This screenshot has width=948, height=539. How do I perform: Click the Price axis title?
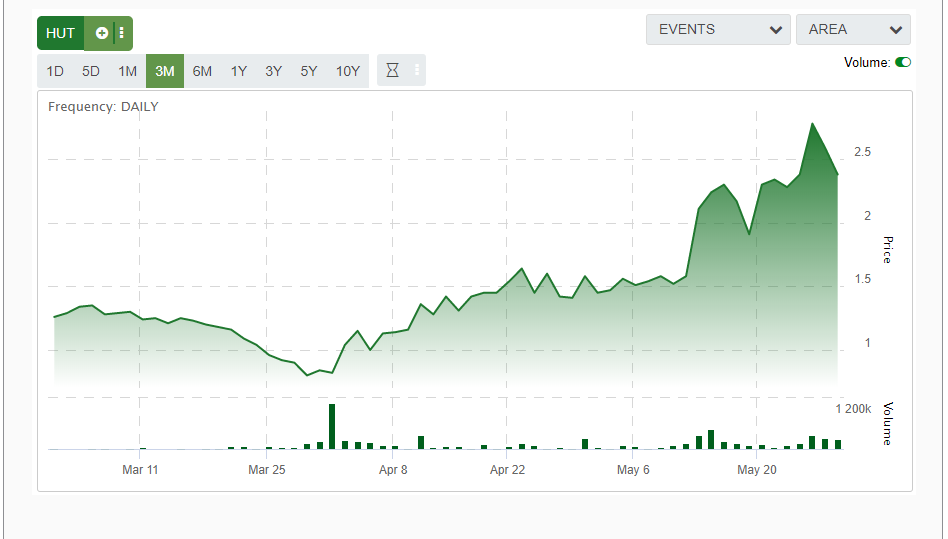[887, 250]
